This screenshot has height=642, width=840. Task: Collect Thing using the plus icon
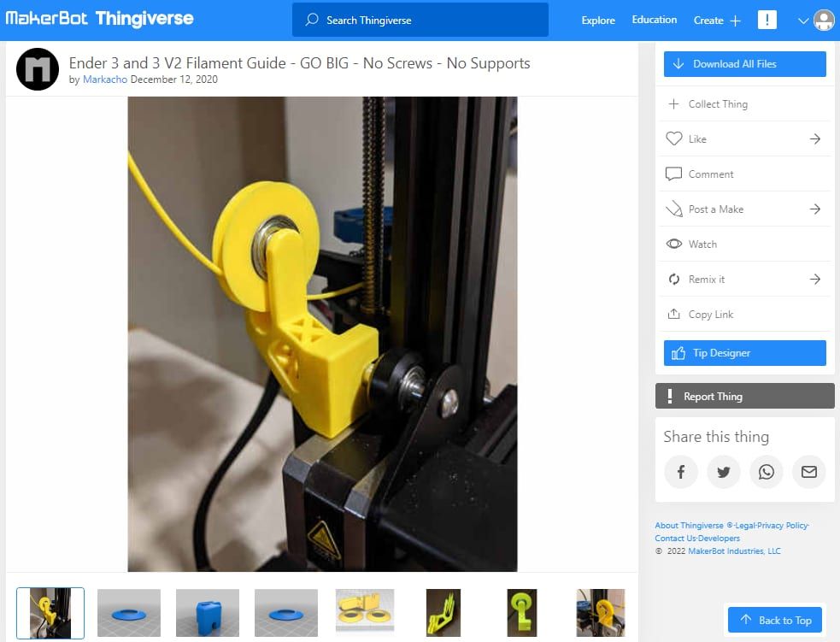(x=674, y=103)
